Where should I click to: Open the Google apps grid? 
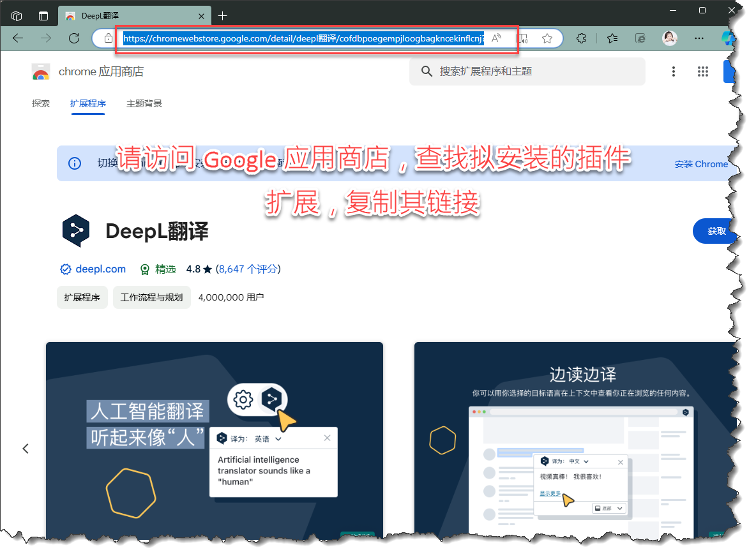tap(703, 72)
